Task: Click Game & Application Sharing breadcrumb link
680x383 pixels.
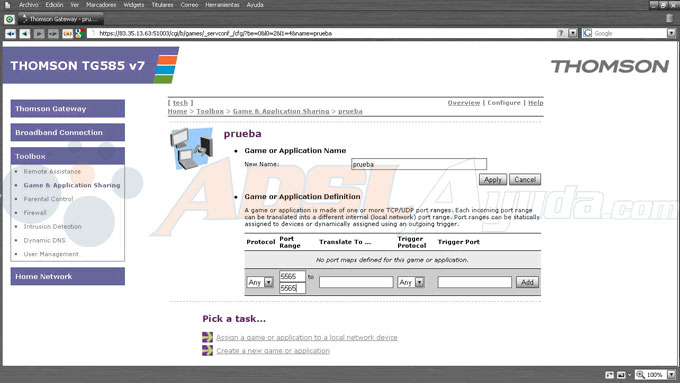Action: [x=281, y=111]
